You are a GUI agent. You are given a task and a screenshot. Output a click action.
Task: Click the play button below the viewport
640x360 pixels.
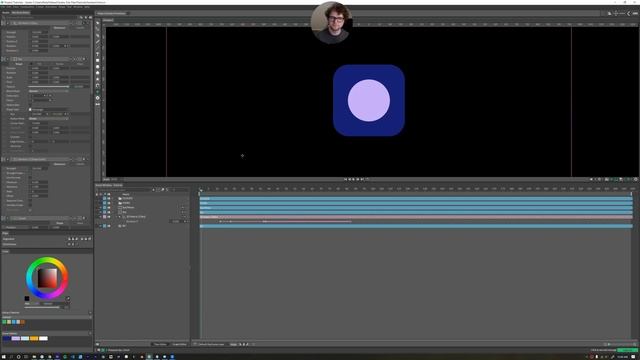[353, 179]
